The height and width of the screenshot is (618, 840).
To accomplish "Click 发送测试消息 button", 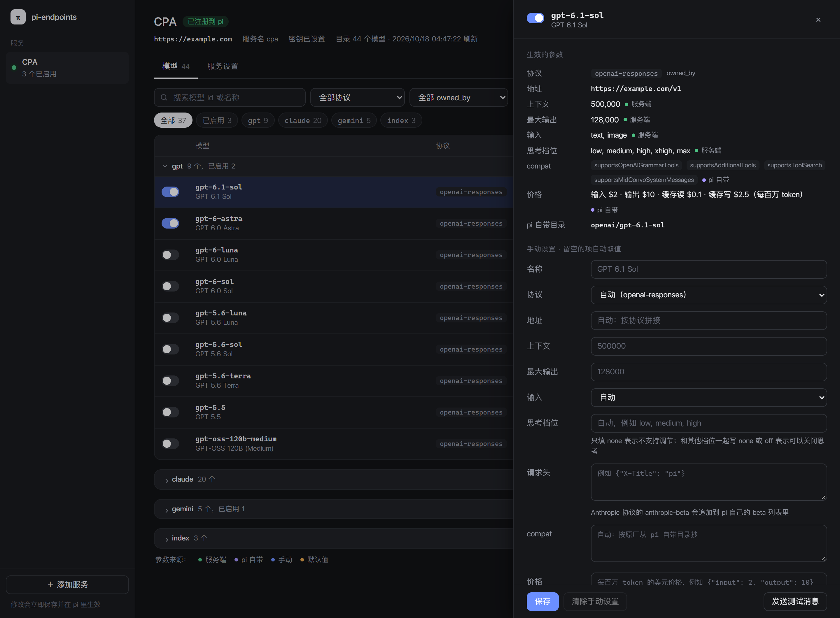I will pos(795,601).
